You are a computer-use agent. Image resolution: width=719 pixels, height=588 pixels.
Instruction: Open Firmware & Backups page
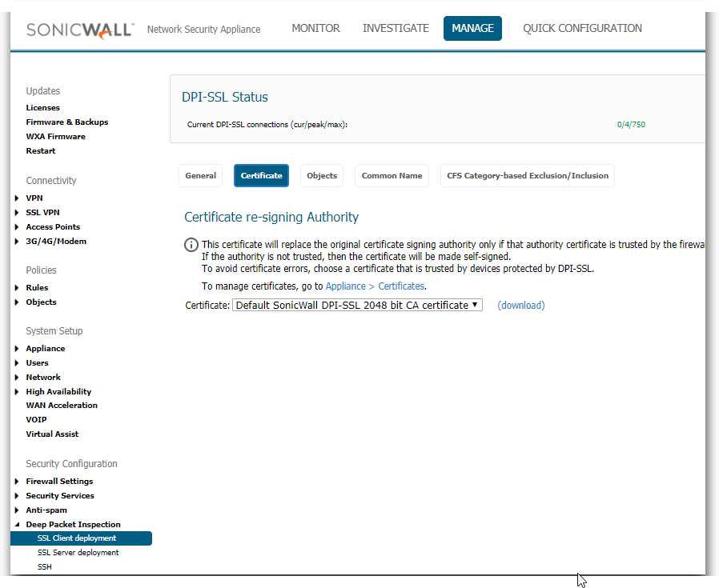click(67, 122)
